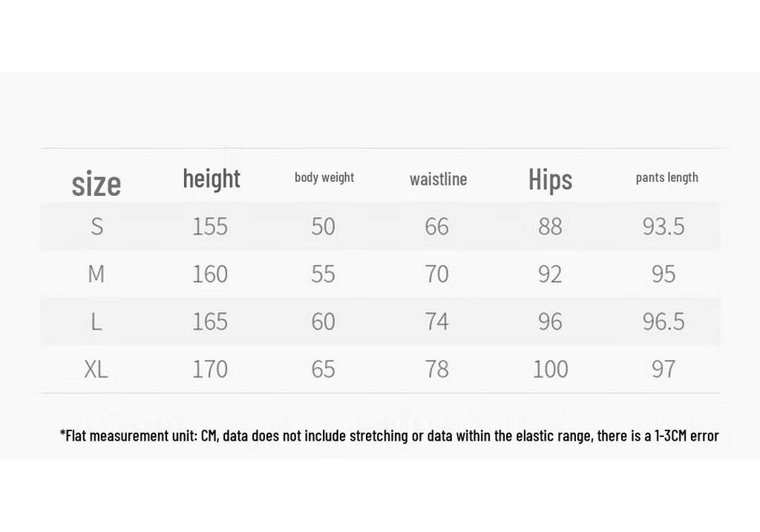760x532 pixels.
Task: Click the waistline value 74
Action: (x=436, y=321)
